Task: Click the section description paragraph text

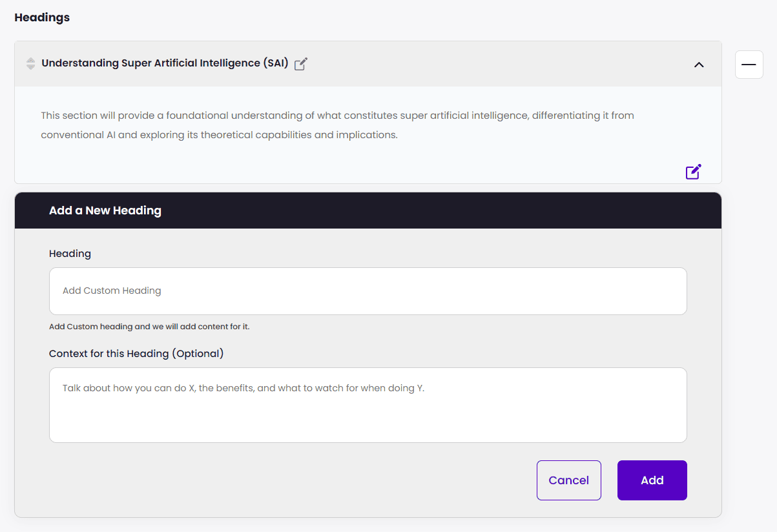Action: coord(337,126)
